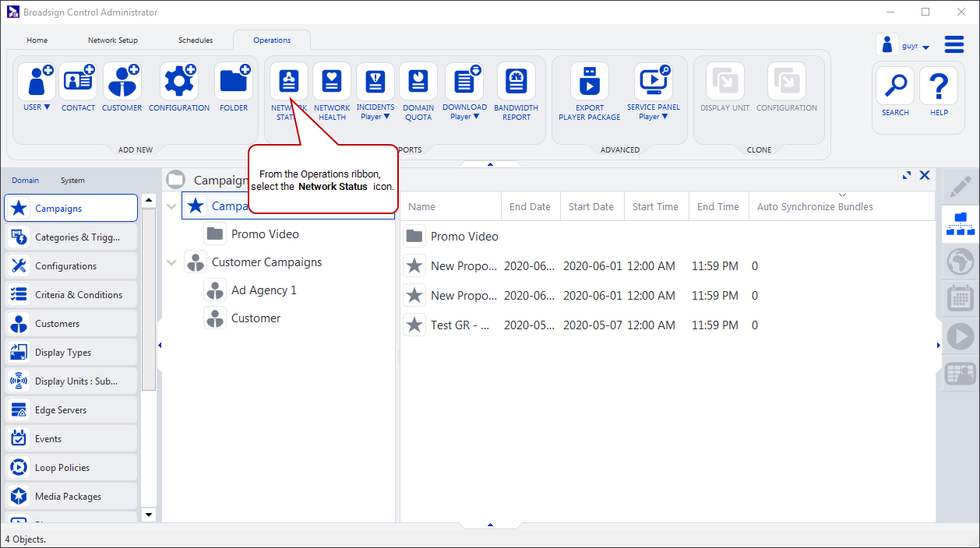Open the Add New User dropdown icon
Viewport: 980px width, 548px height.
(x=37, y=82)
